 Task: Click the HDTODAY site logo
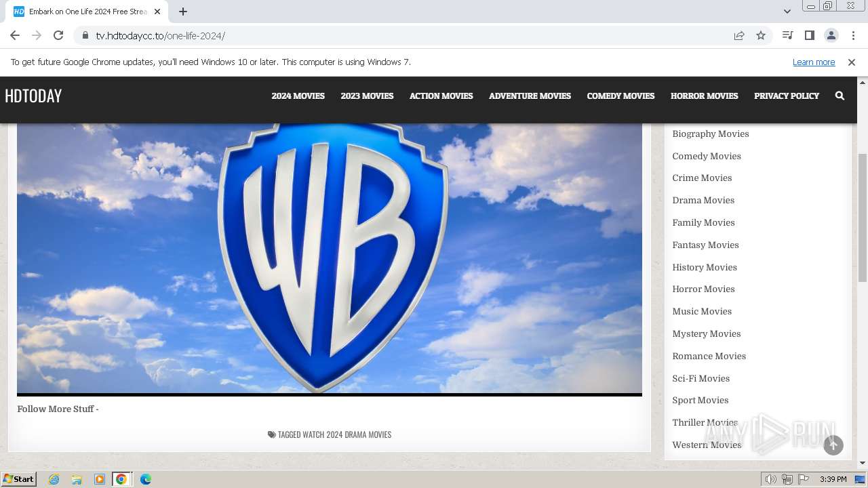point(33,96)
